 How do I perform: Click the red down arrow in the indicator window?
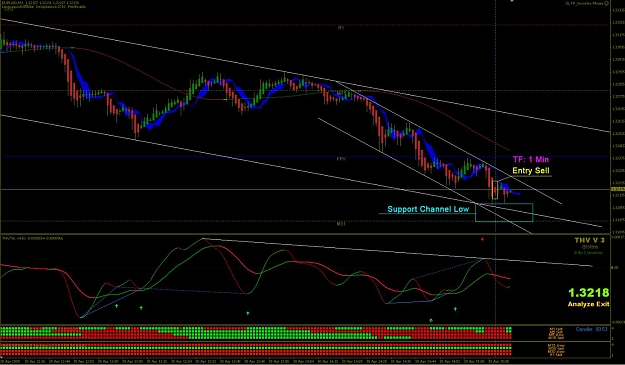click(x=482, y=239)
